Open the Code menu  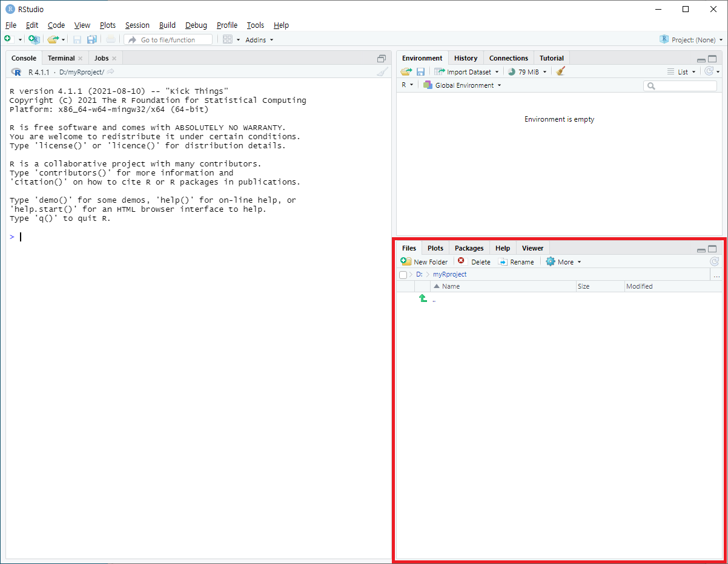[56, 25]
